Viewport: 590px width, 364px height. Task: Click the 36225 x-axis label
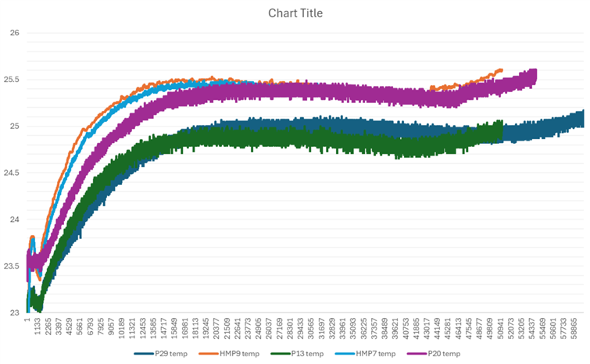(x=363, y=328)
